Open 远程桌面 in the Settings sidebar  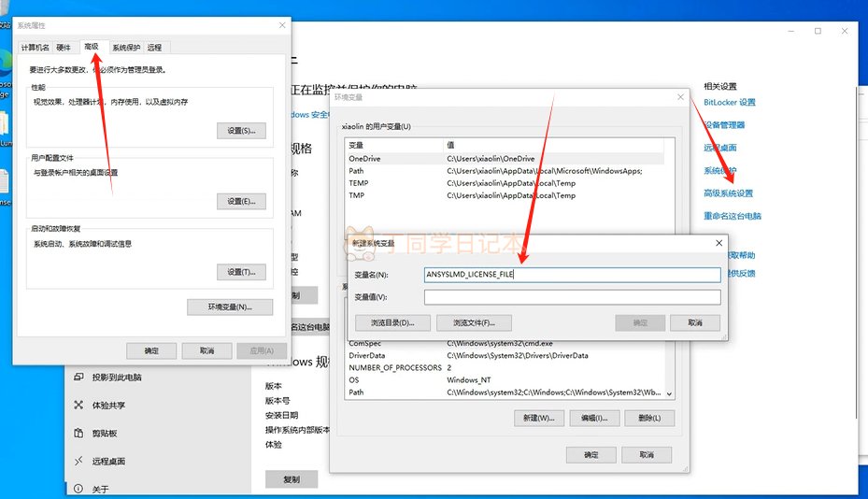(x=108, y=462)
